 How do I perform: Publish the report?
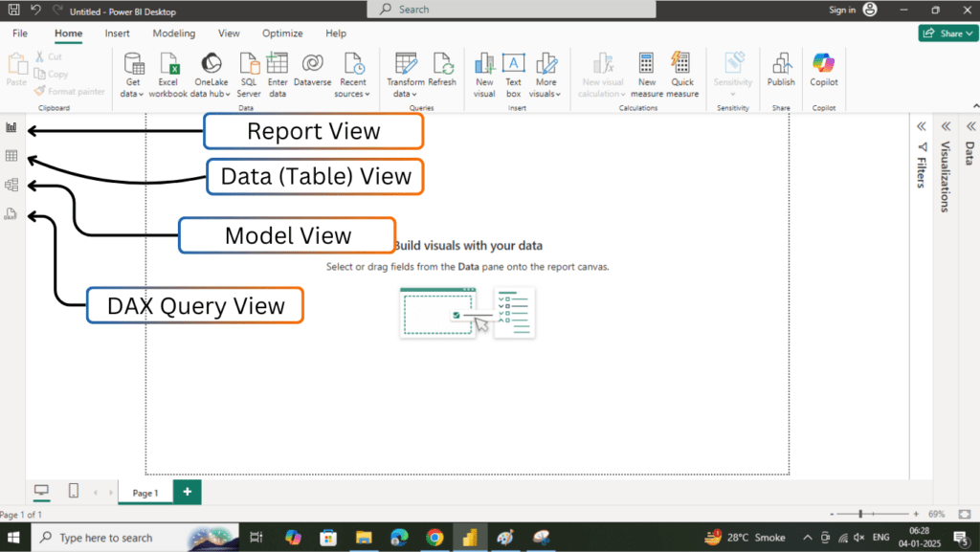(x=781, y=70)
